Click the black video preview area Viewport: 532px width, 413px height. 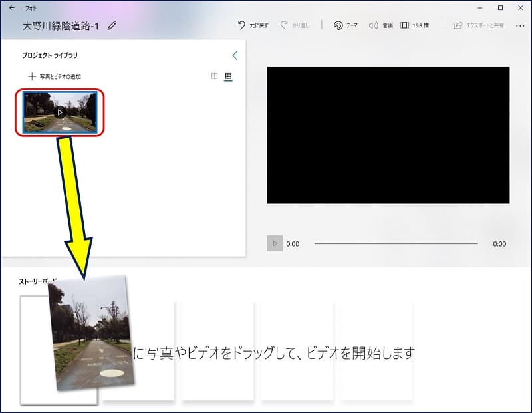(388, 134)
